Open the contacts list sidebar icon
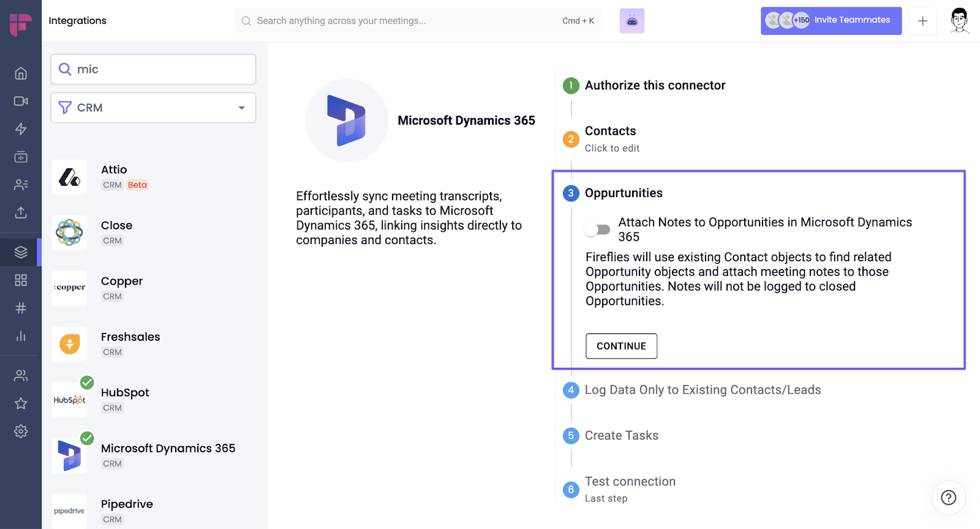980x529 pixels. tap(21, 185)
